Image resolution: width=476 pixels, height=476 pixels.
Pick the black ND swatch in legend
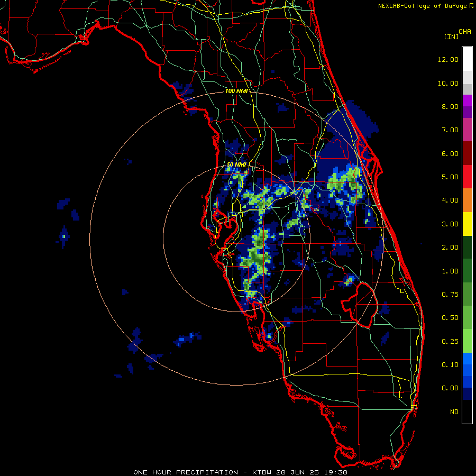[x=467, y=411]
